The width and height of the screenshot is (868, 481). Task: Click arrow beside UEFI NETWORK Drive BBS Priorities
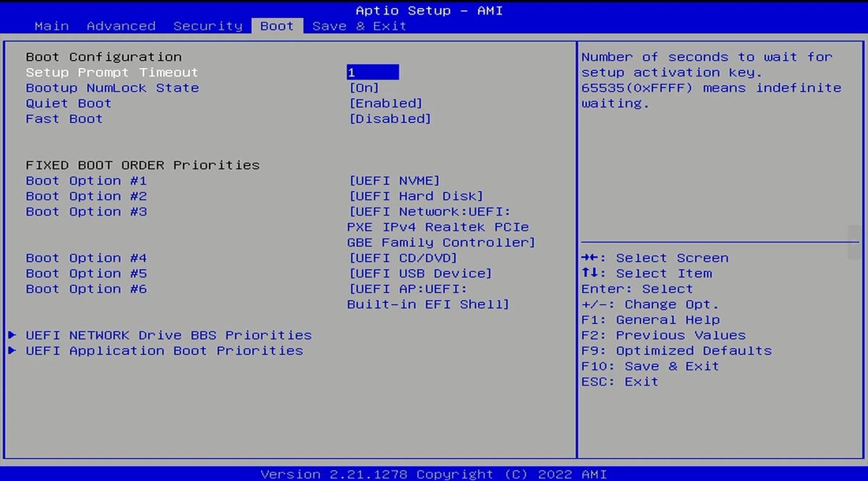[12, 335]
